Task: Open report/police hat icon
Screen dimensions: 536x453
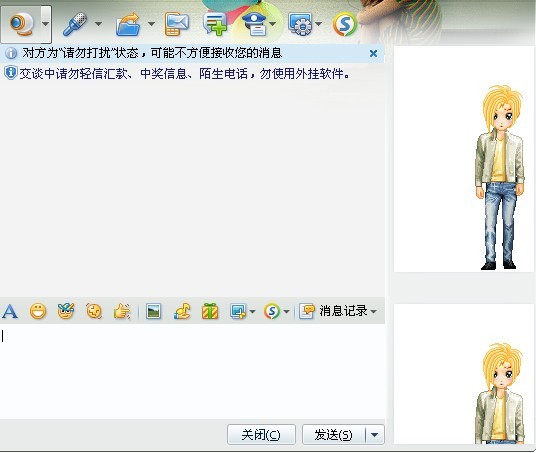Action: coord(255,24)
